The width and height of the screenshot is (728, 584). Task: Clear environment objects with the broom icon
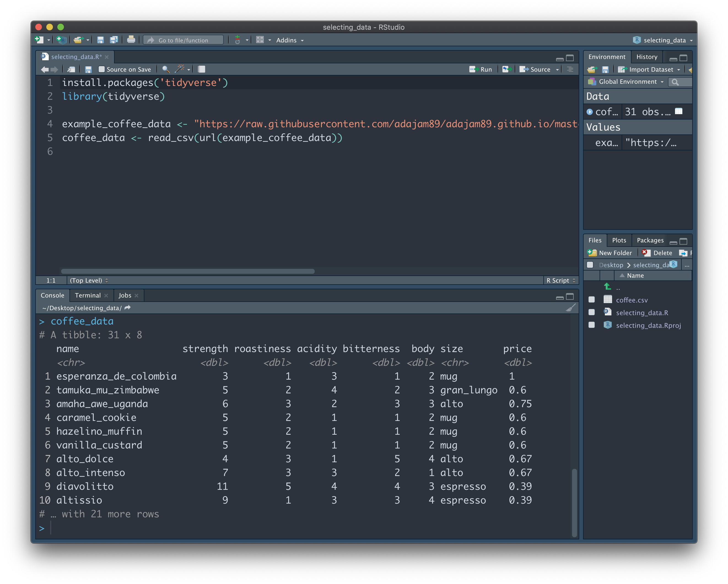click(690, 70)
